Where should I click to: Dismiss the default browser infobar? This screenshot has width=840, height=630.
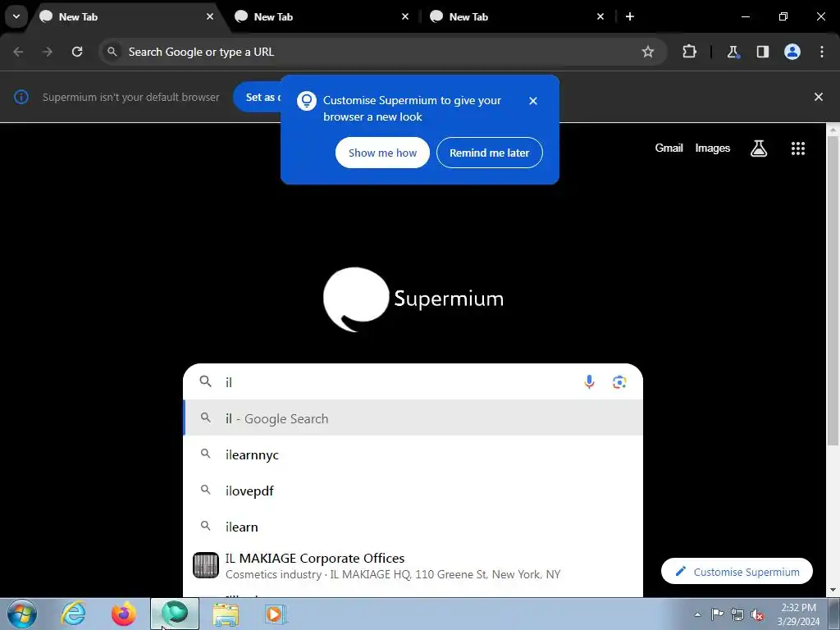[x=819, y=97]
